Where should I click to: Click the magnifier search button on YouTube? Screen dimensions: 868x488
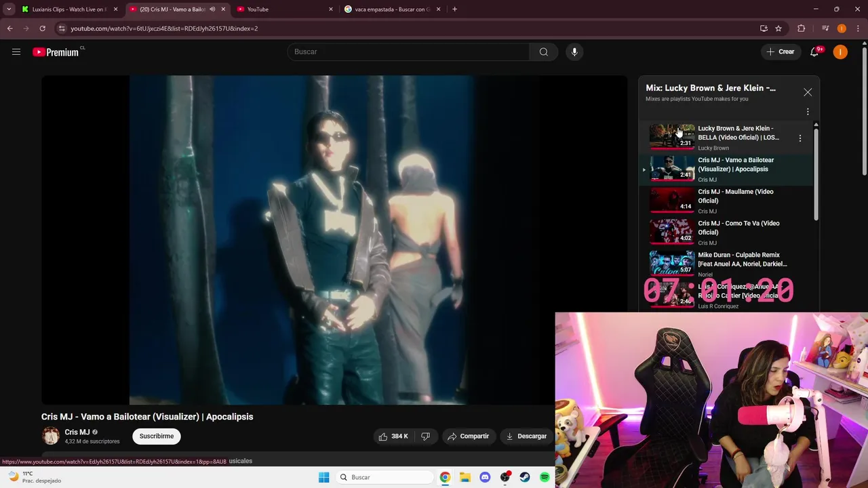pyautogui.click(x=543, y=52)
